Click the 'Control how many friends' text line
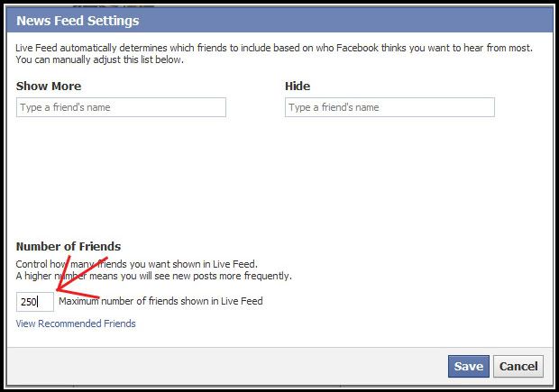The height and width of the screenshot is (392, 559). tap(136, 264)
